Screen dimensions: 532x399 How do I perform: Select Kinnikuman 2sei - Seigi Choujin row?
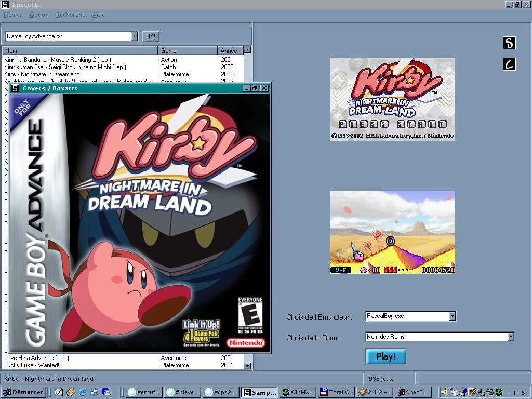coord(123,67)
